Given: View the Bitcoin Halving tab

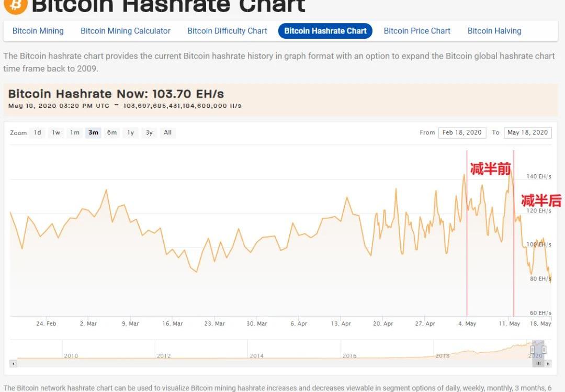Looking at the screenshot, I should 494,31.
